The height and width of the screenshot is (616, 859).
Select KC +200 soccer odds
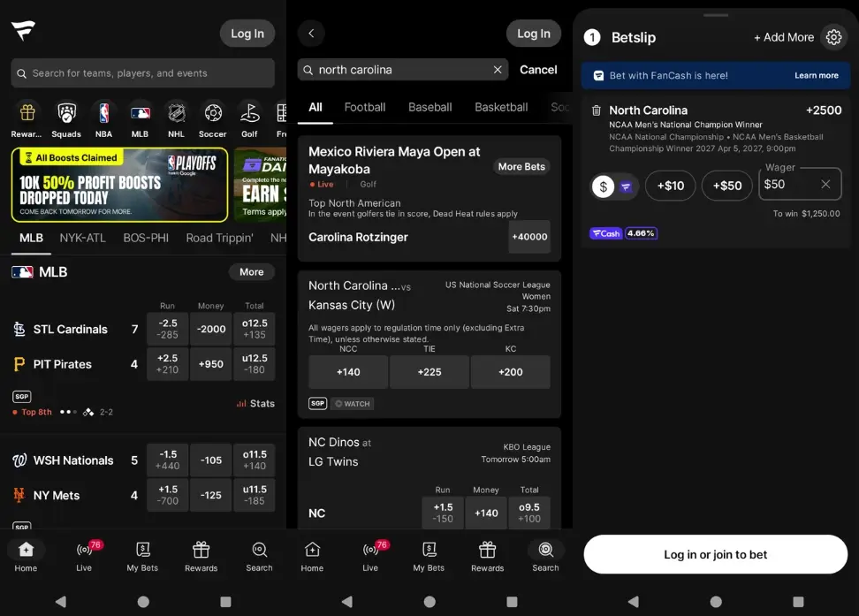click(x=511, y=372)
